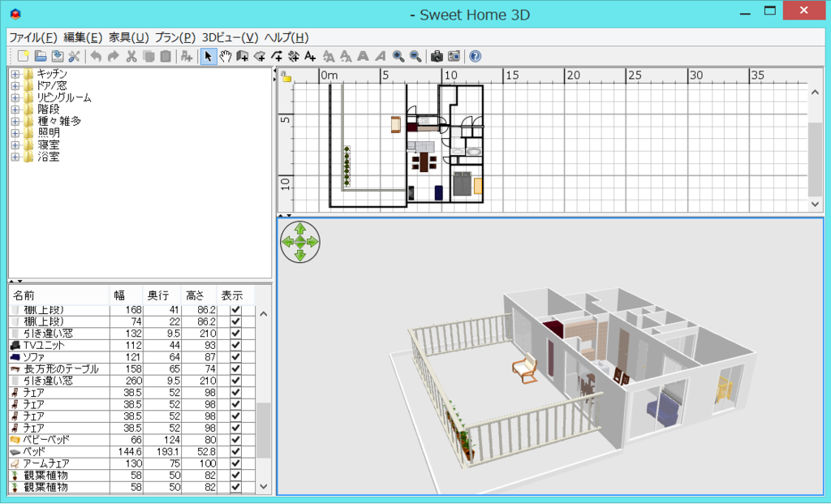Click the plan lock icon
Viewport: 831px width, 504px height.
click(286, 77)
